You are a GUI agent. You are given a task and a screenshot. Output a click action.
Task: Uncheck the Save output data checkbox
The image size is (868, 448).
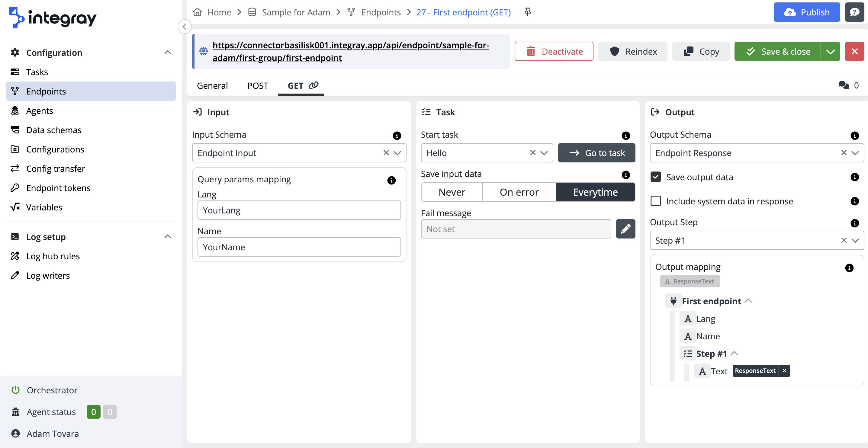[656, 177]
